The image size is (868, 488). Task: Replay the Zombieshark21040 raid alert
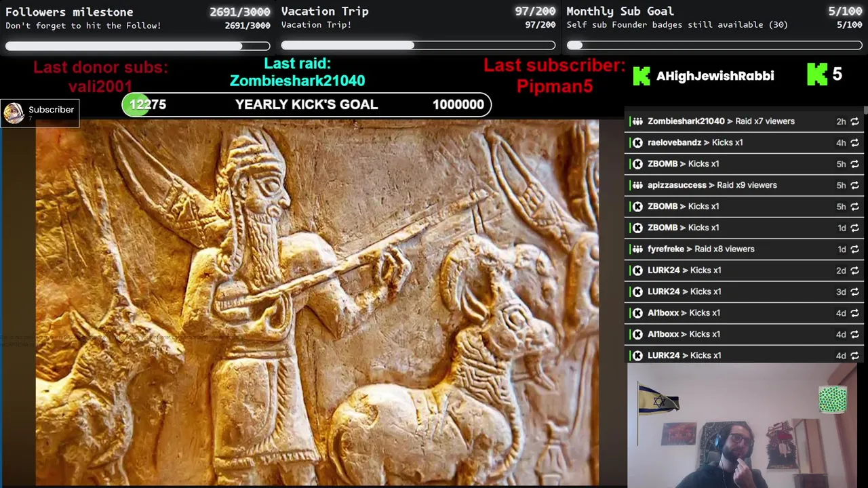pos(854,121)
